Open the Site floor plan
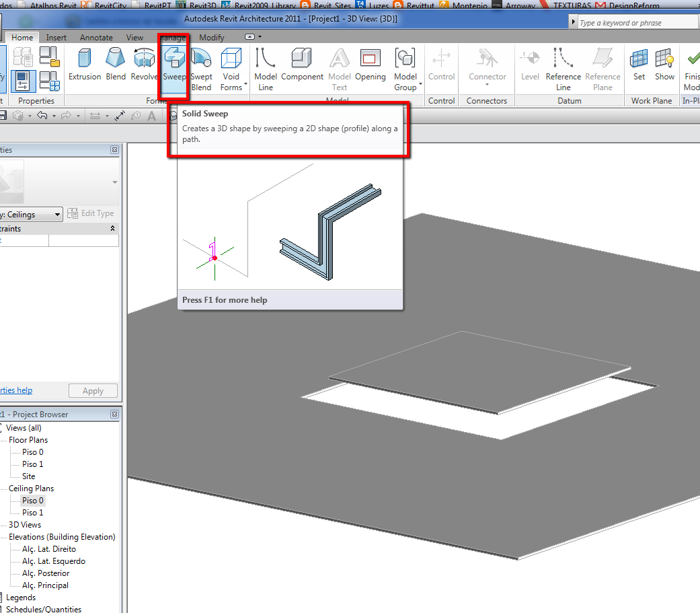The width and height of the screenshot is (700, 613). (x=28, y=476)
